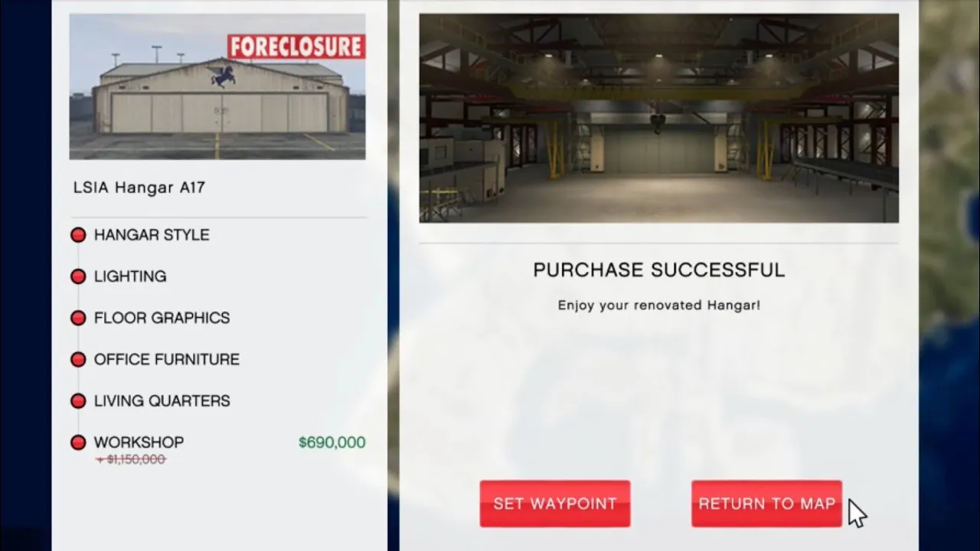Click the Return to Map button
Screen dimensions: 980x551
pos(766,504)
